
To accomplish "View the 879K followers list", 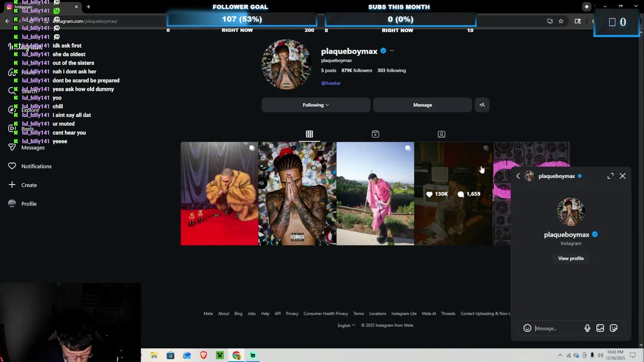I will click(x=357, y=70).
